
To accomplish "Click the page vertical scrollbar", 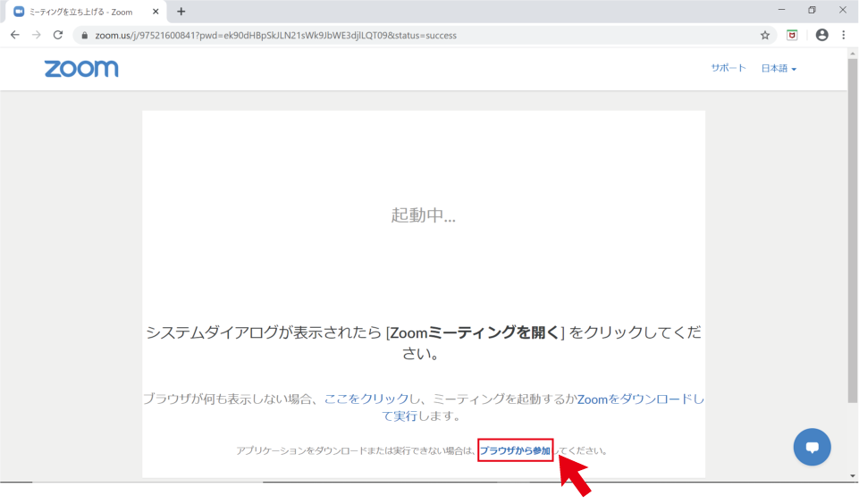I will pyautogui.click(x=852, y=230).
